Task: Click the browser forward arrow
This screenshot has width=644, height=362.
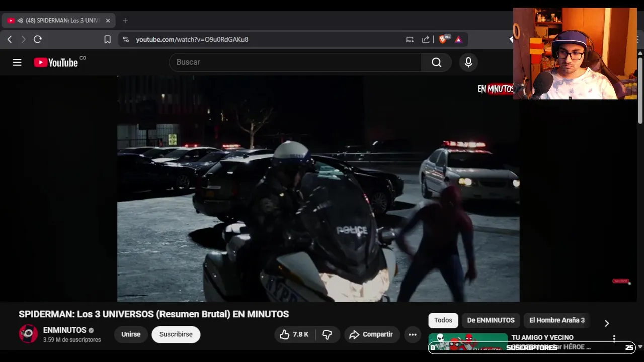Action: coord(23,39)
